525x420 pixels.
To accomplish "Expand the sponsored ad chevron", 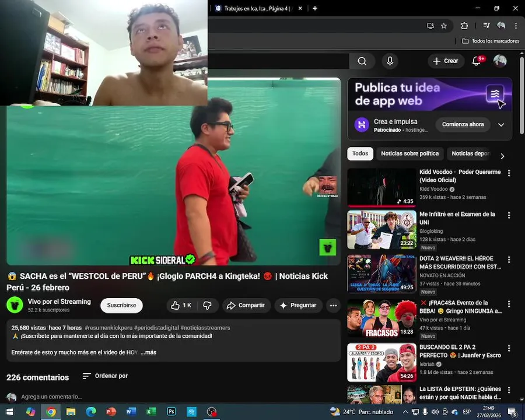I will point(501,125).
